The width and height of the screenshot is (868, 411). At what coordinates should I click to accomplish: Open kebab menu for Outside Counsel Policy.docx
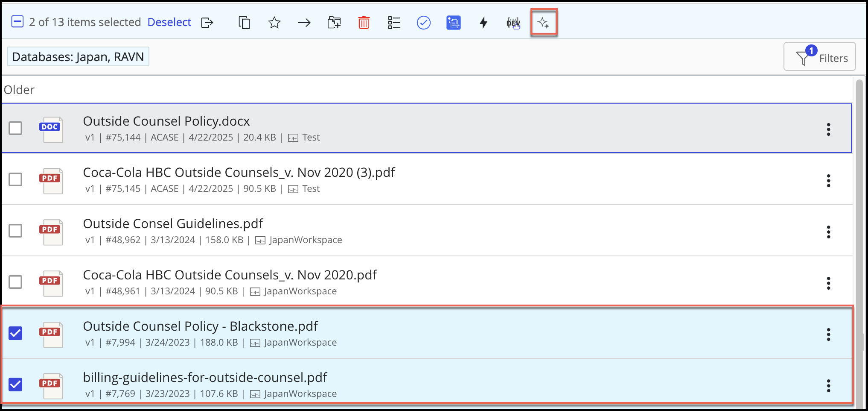tap(828, 129)
